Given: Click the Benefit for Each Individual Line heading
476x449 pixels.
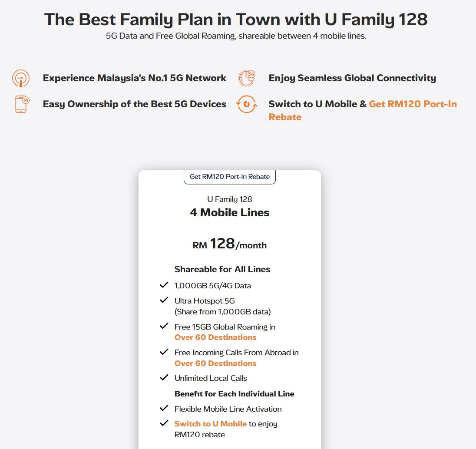Looking at the screenshot, I should point(235,394).
